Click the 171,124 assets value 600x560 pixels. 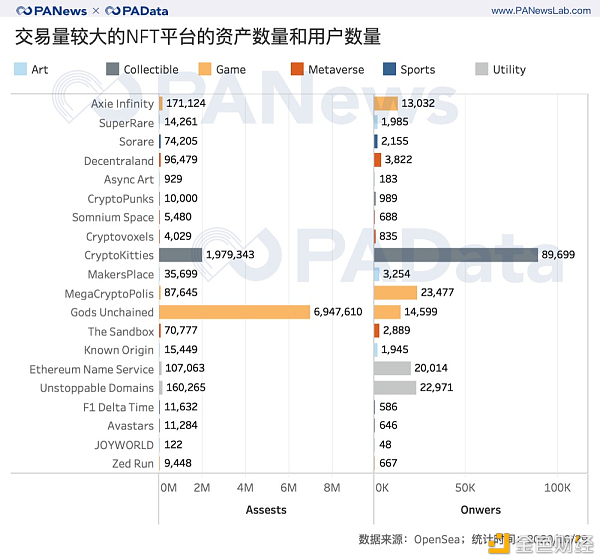[x=186, y=103]
